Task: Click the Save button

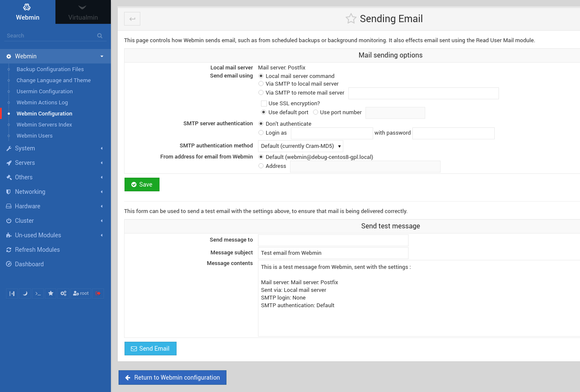Action: 142,184
